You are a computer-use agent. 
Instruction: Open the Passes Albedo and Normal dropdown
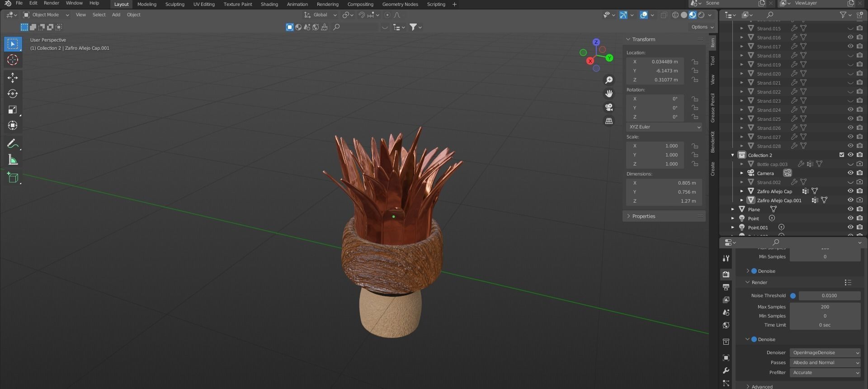click(825, 363)
